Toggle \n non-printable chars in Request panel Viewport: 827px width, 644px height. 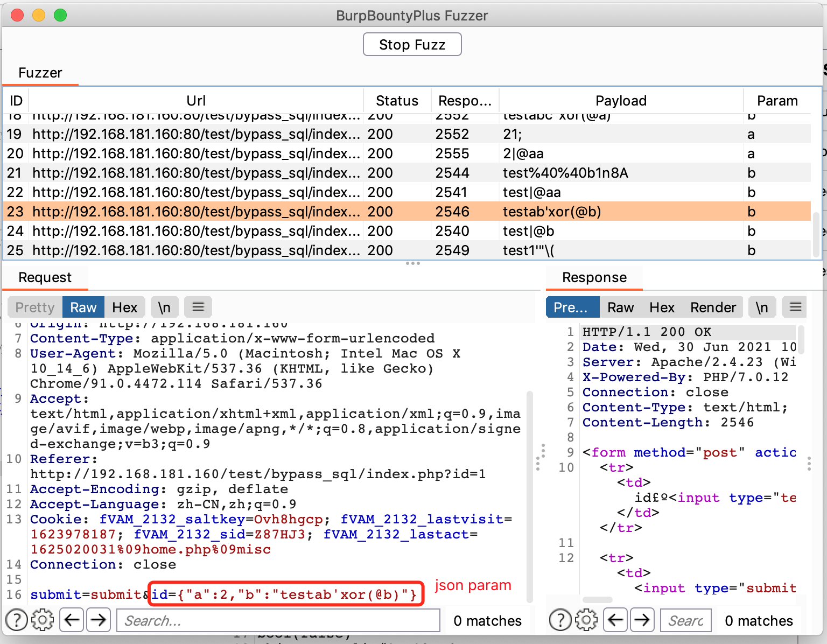164,307
